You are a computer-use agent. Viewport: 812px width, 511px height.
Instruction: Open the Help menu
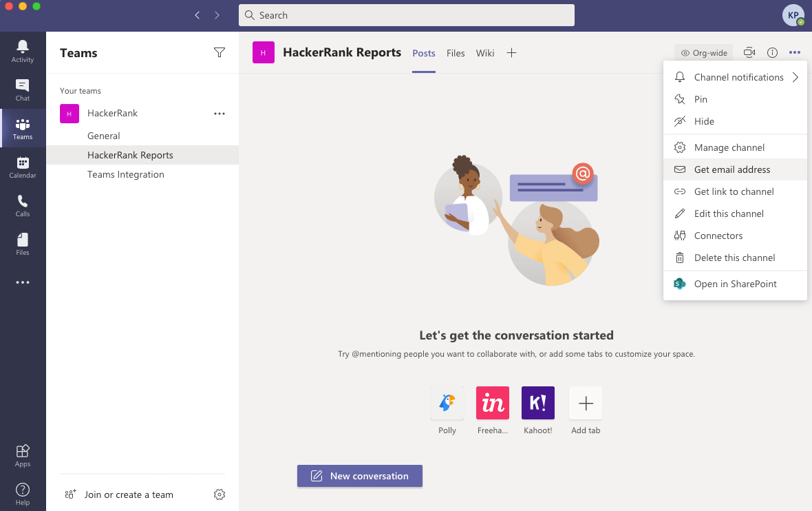[x=23, y=494]
